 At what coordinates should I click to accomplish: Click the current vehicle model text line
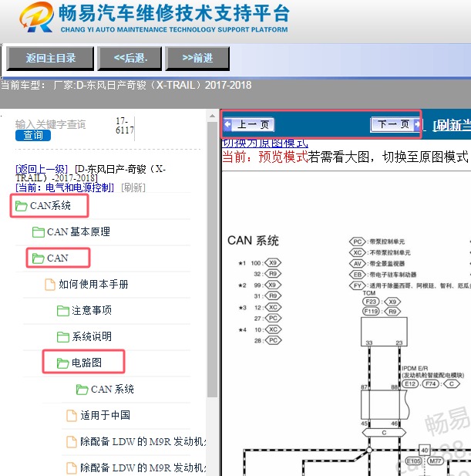126,86
